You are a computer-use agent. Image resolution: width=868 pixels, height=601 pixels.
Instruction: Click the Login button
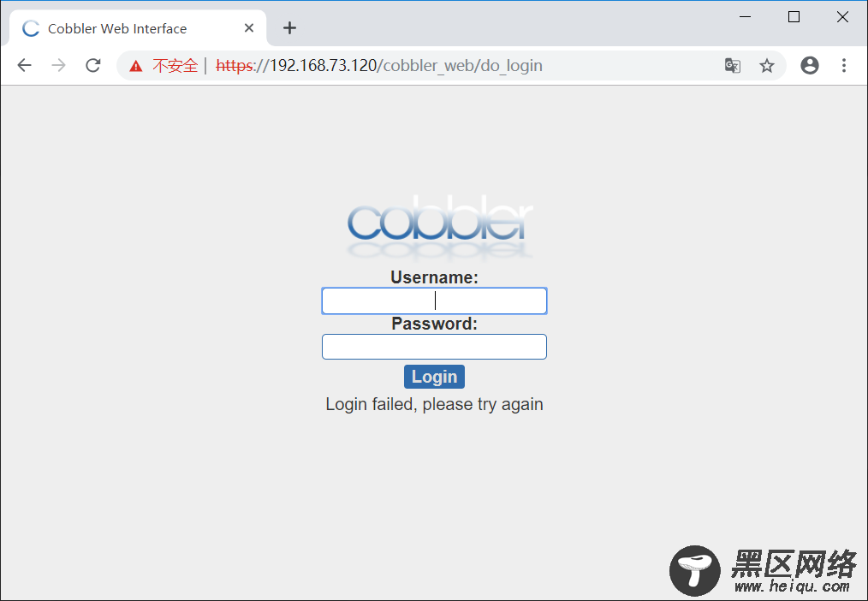click(435, 377)
